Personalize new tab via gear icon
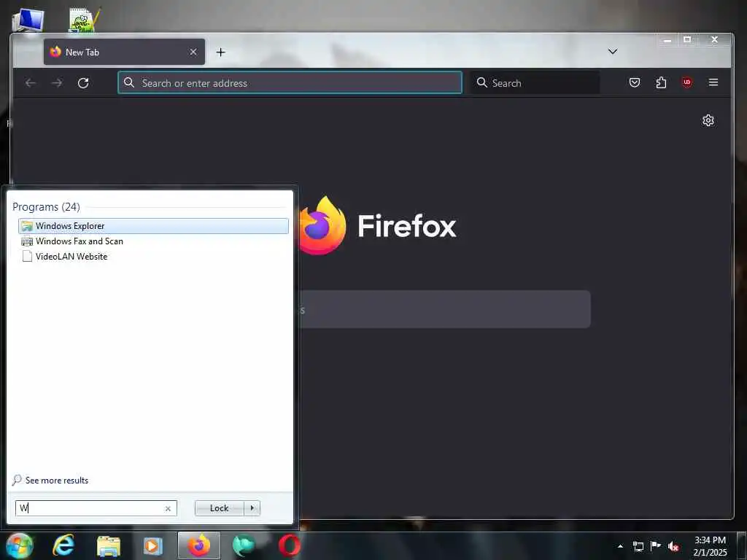The width and height of the screenshot is (747, 560). pyautogui.click(x=708, y=120)
